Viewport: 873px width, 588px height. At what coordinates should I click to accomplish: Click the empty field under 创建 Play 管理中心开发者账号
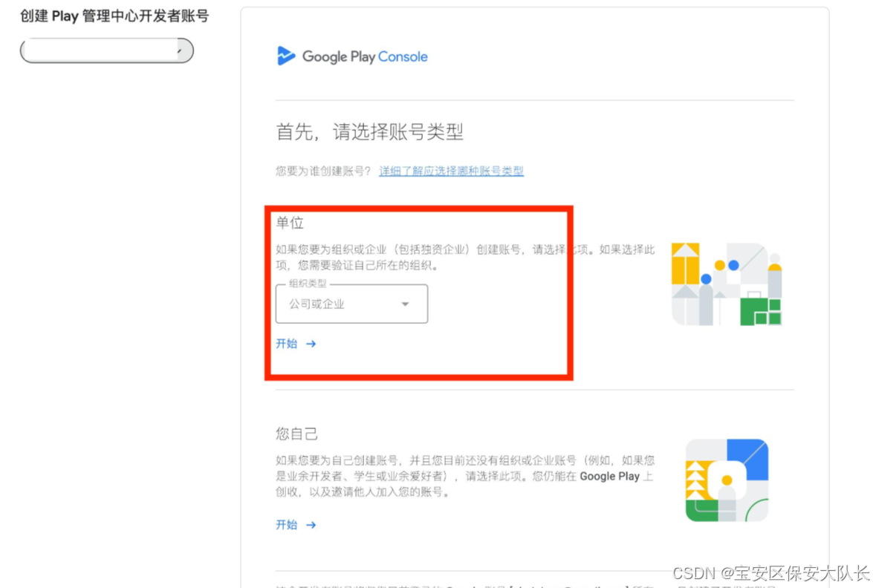[107, 50]
